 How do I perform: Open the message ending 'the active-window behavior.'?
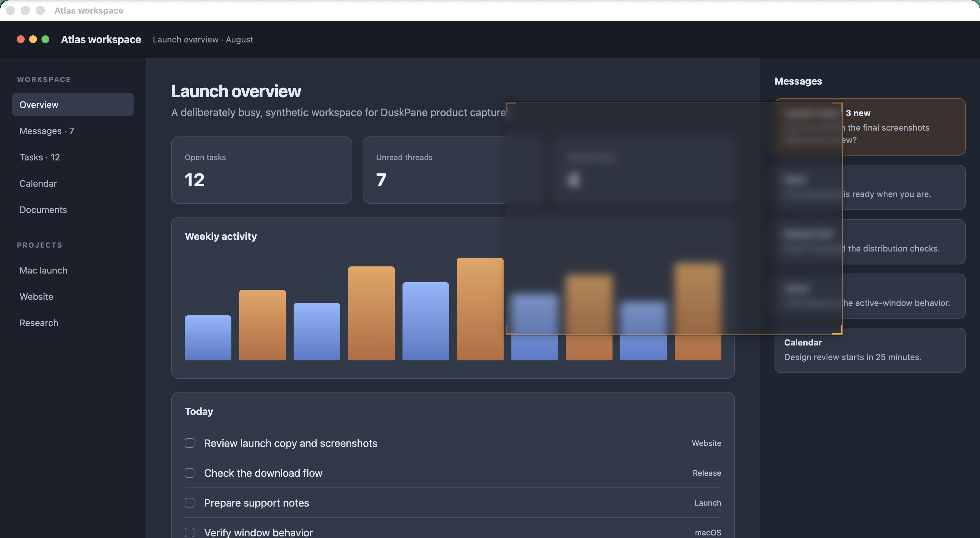(x=870, y=296)
